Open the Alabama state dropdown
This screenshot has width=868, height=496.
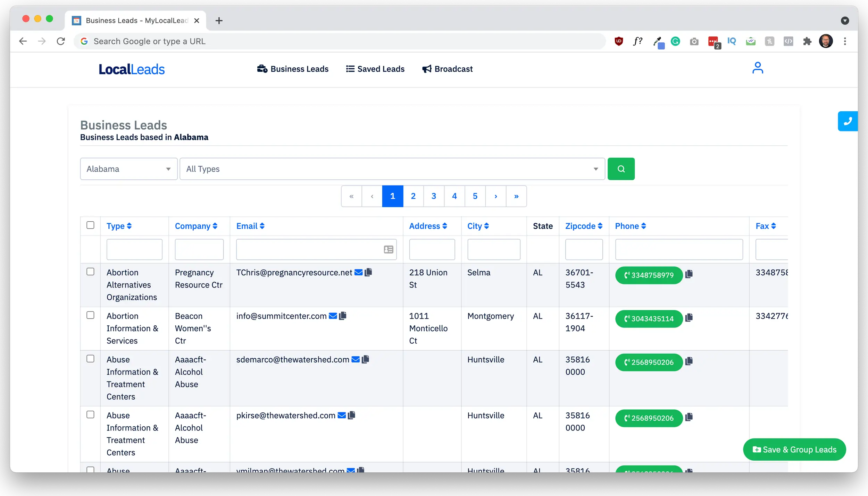[x=129, y=169]
